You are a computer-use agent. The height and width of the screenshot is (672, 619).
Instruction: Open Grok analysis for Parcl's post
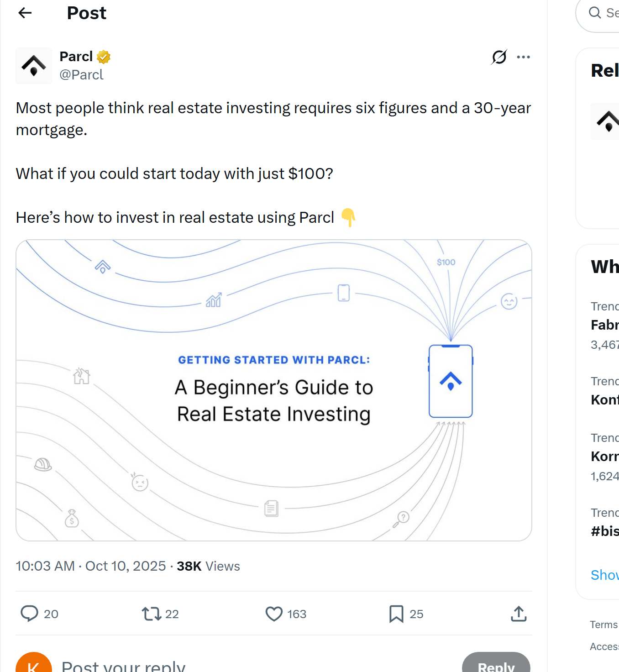click(x=498, y=57)
